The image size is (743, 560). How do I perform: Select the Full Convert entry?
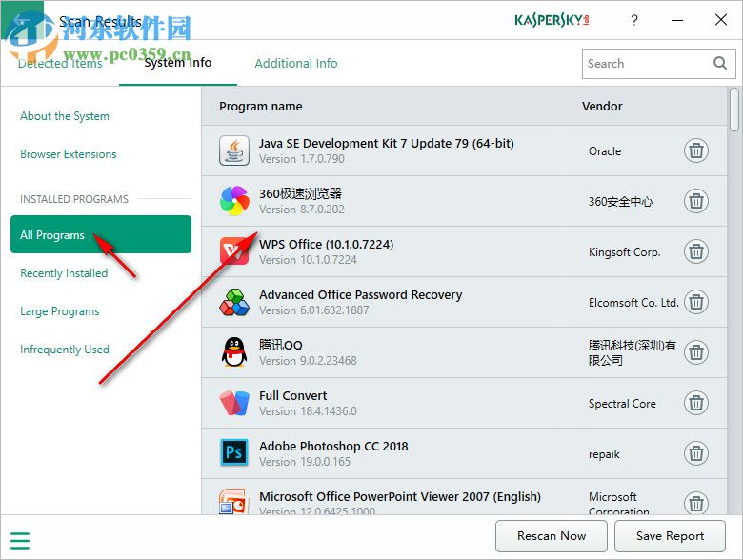[465, 403]
